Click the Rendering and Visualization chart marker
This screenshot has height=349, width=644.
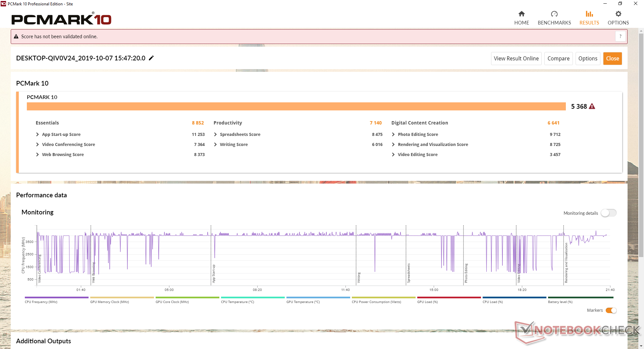coord(566,263)
